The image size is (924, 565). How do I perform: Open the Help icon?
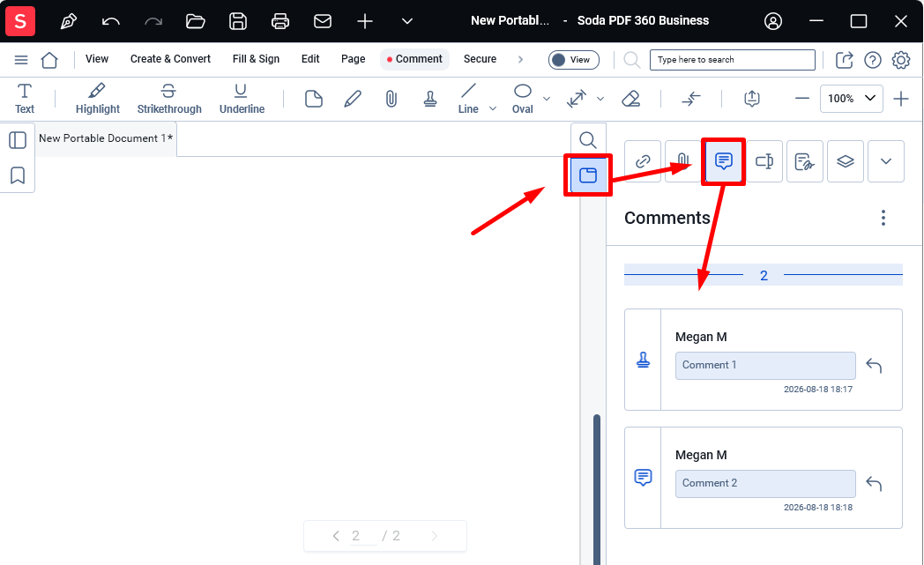(873, 60)
